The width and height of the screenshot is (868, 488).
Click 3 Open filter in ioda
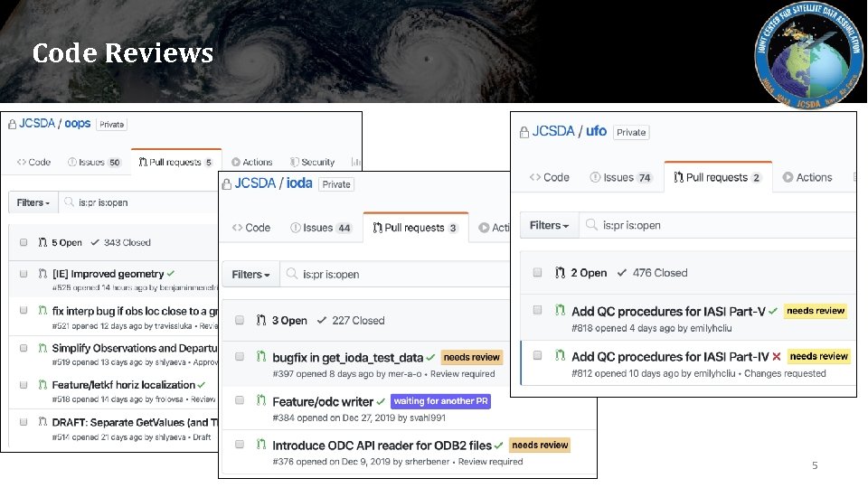click(281, 320)
